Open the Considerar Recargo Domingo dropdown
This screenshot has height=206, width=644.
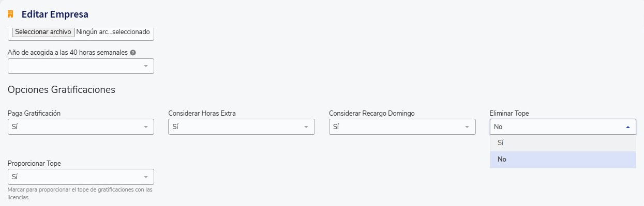point(402,126)
